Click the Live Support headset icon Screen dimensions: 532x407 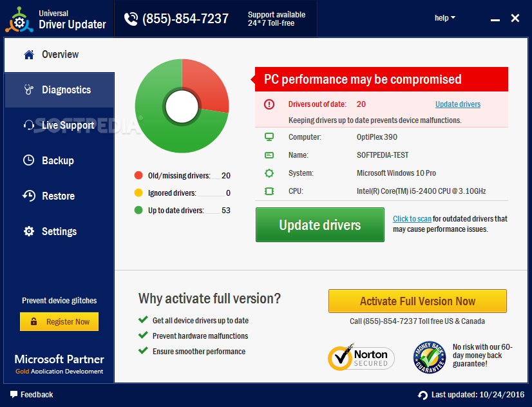(29, 125)
